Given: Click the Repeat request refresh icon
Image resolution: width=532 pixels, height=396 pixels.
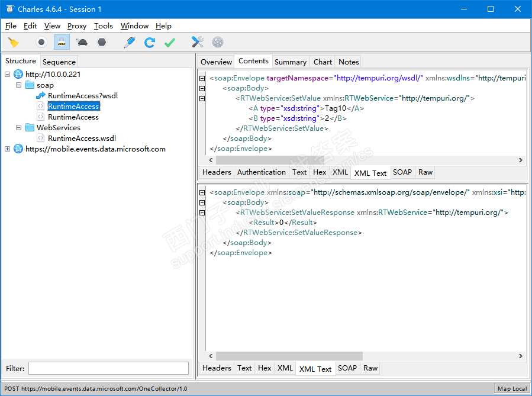Looking at the screenshot, I should [150, 42].
